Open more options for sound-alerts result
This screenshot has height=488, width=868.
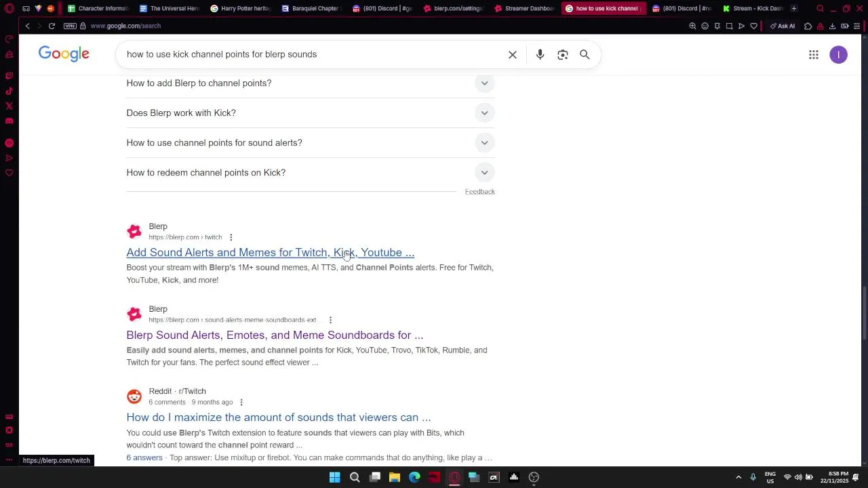click(330, 320)
